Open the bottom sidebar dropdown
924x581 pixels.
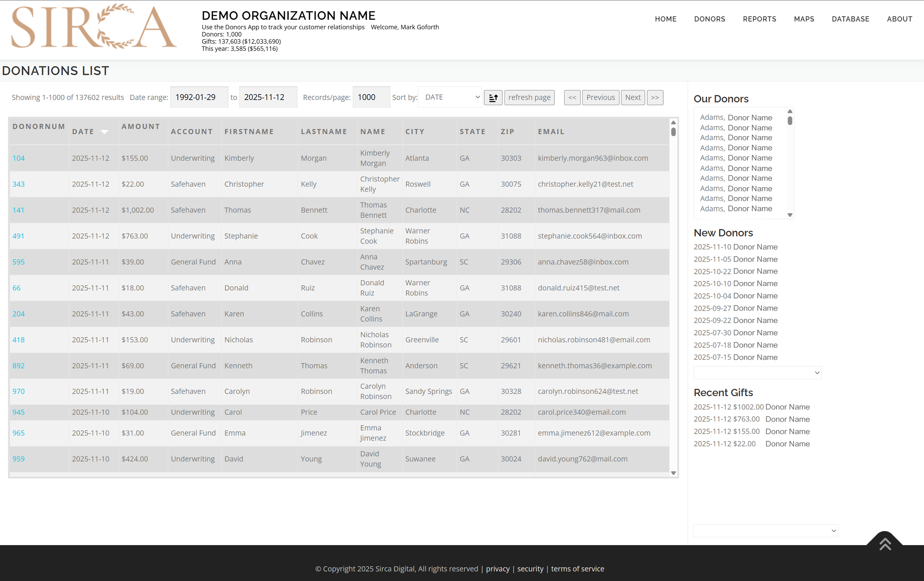[765, 531]
